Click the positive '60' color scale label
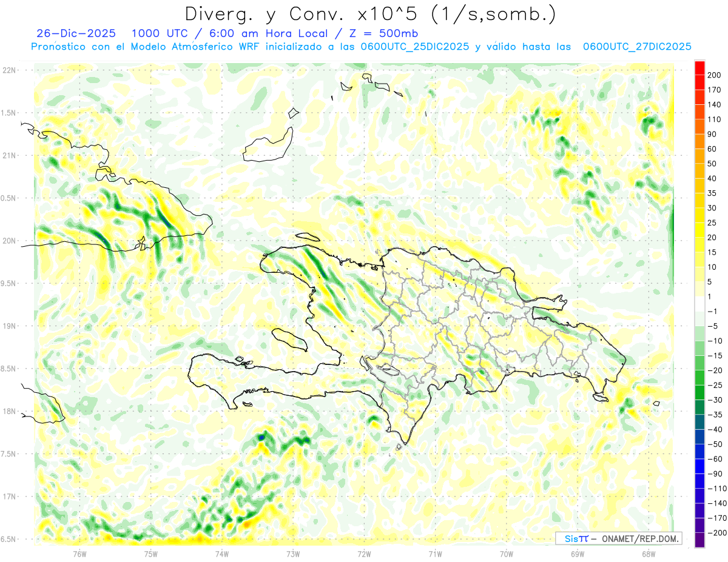 coord(713,149)
